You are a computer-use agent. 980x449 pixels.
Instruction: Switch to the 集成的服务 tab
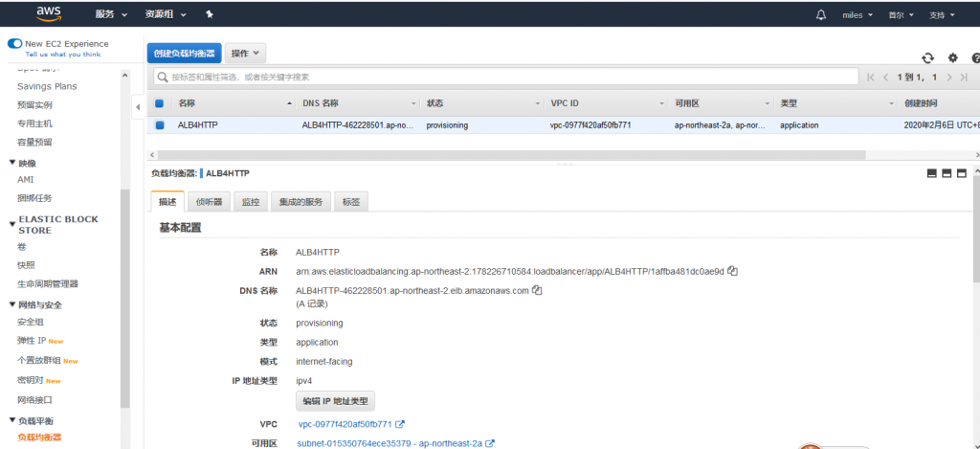(301, 201)
